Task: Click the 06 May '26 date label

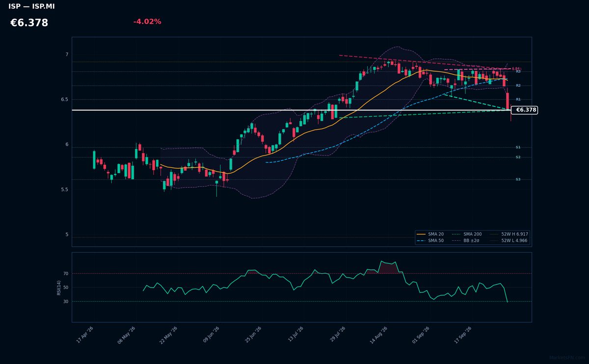Action: [x=126, y=335]
